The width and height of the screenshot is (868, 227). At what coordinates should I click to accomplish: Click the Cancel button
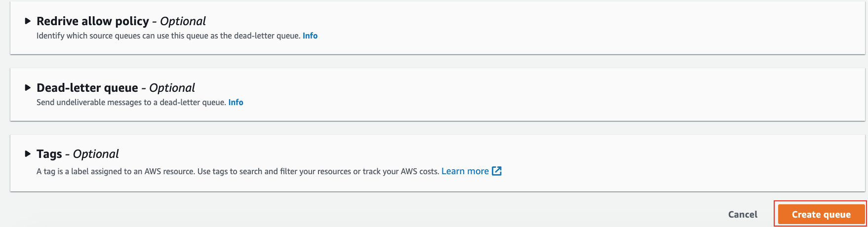(743, 214)
